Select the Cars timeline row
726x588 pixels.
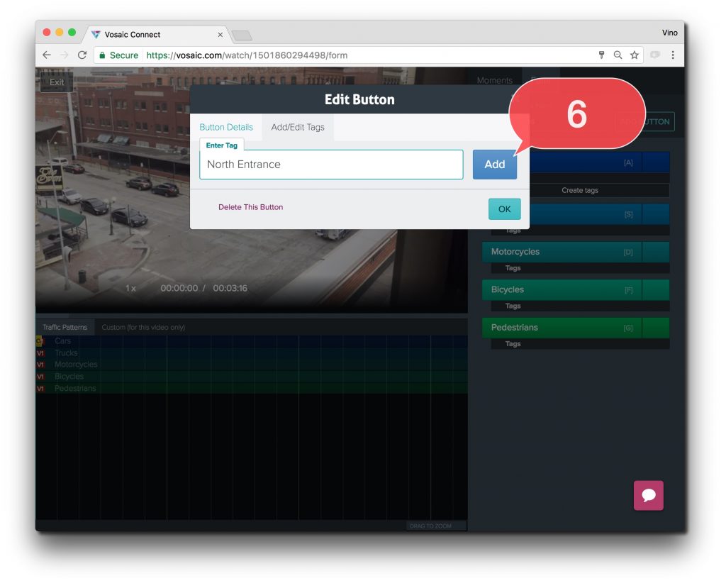[252, 341]
